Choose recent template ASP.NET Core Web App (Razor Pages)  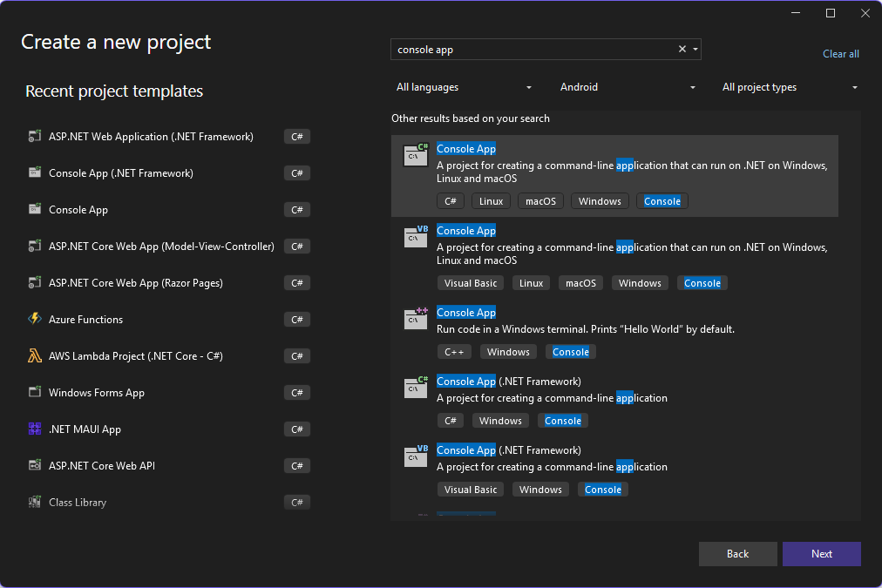[x=169, y=283]
